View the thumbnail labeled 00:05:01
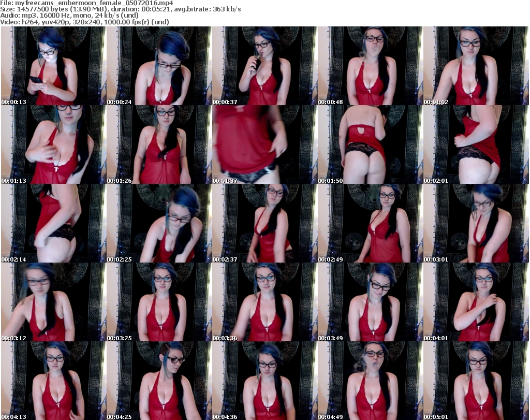The height and width of the screenshot is (420, 530). pyautogui.click(x=476, y=381)
